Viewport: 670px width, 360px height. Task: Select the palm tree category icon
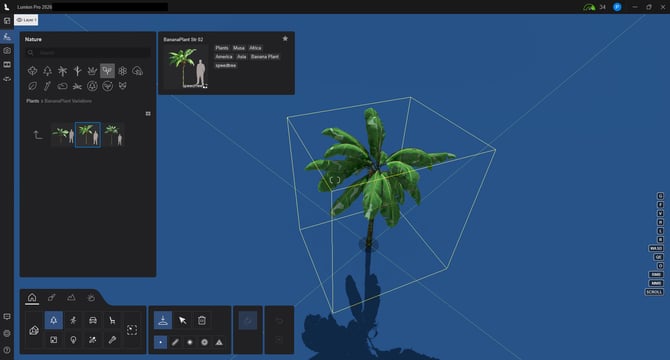point(62,71)
